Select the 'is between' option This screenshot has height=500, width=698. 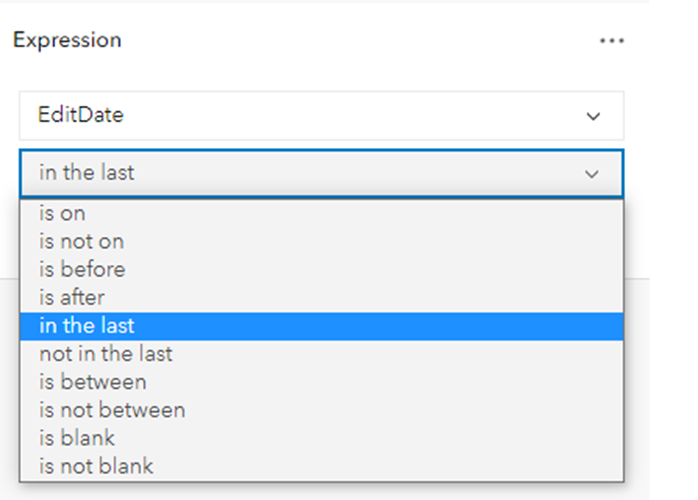pyautogui.click(x=93, y=382)
